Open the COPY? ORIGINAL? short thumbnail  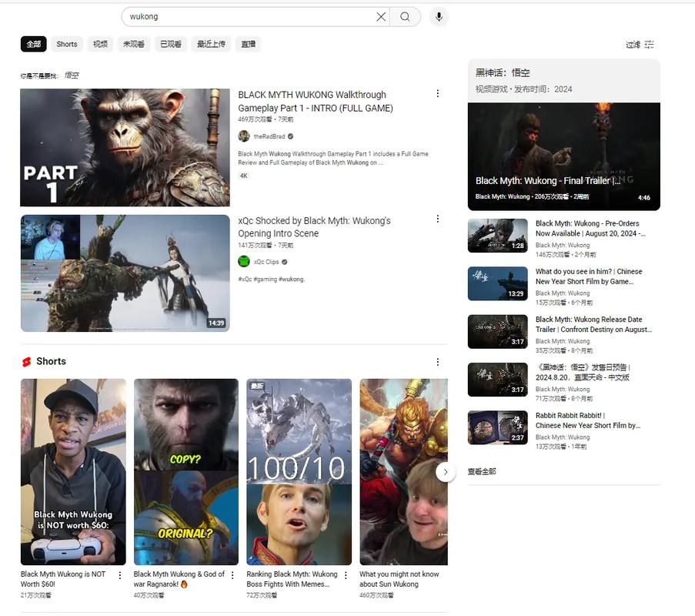186,471
